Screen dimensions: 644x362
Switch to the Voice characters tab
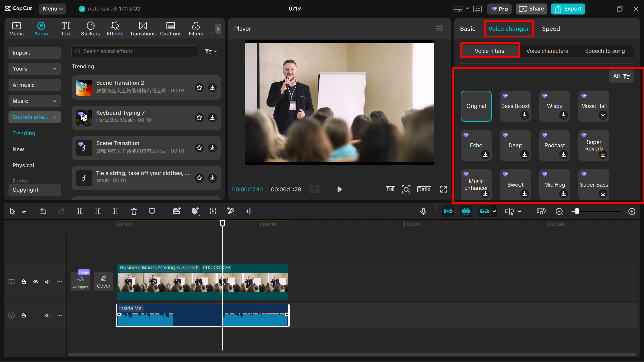pyautogui.click(x=547, y=51)
